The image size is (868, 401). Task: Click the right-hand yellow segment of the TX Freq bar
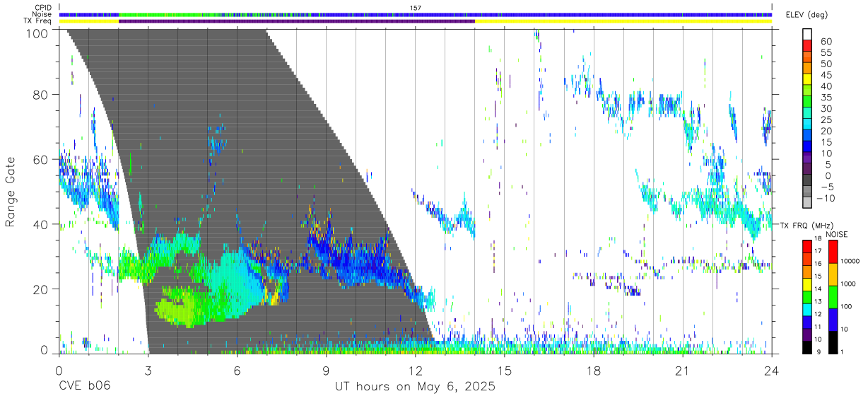pyautogui.click(x=623, y=21)
